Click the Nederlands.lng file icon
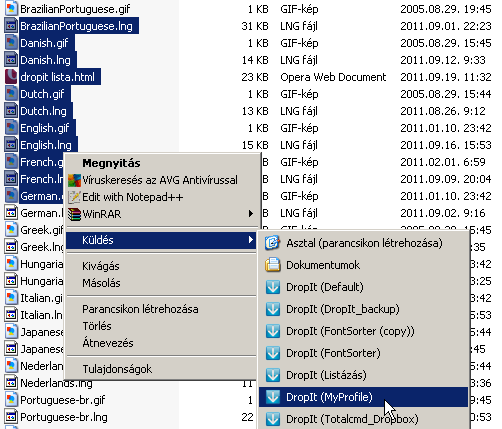This screenshot has height=429, width=502. coord(11,383)
